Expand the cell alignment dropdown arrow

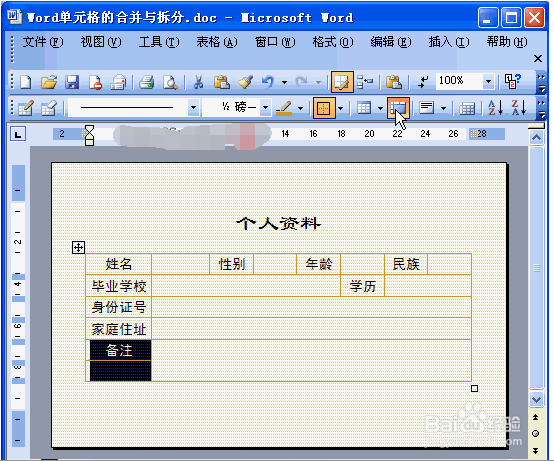coord(443,108)
